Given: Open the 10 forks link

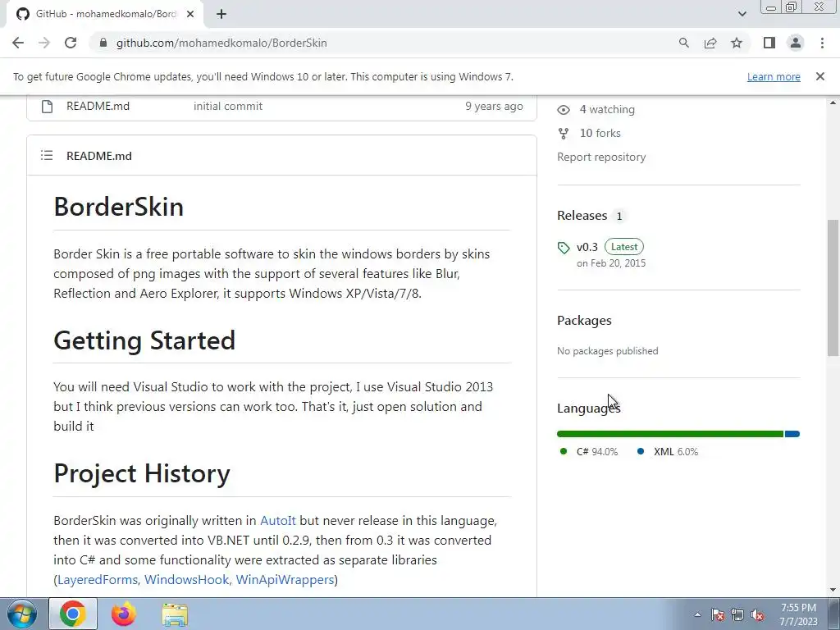Looking at the screenshot, I should [600, 133].
